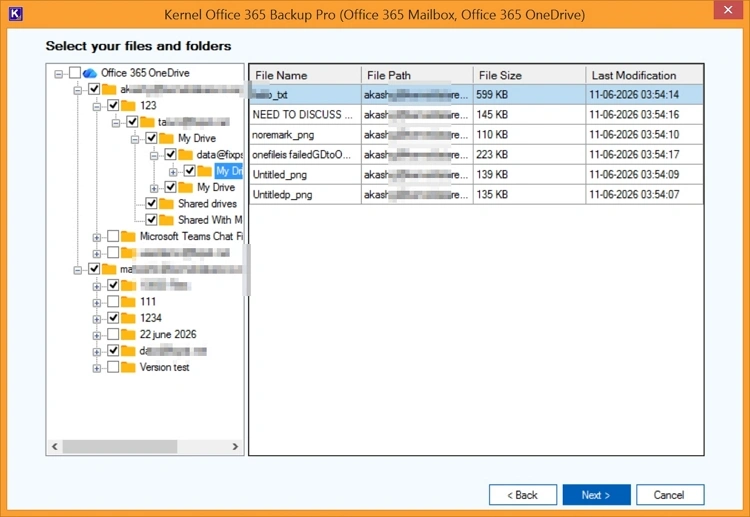Viewport: 750px width, 517px height.
Task: Expand the Version test folder node
Action: coord(97,369)
